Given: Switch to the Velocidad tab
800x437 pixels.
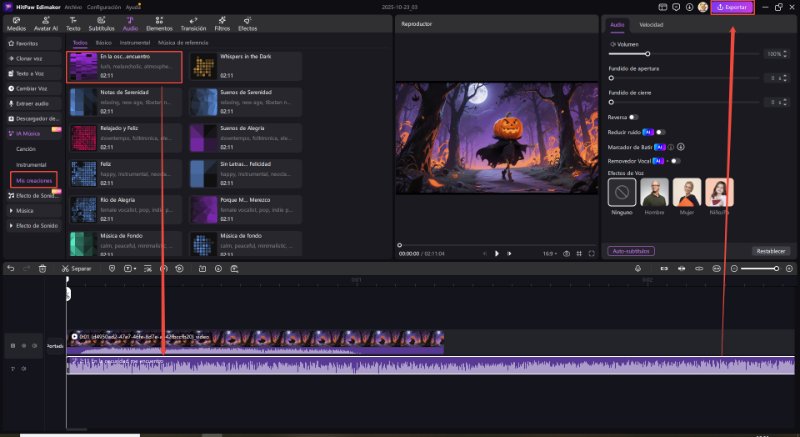Looking at the screenshot, I should [x=651, y=24].
